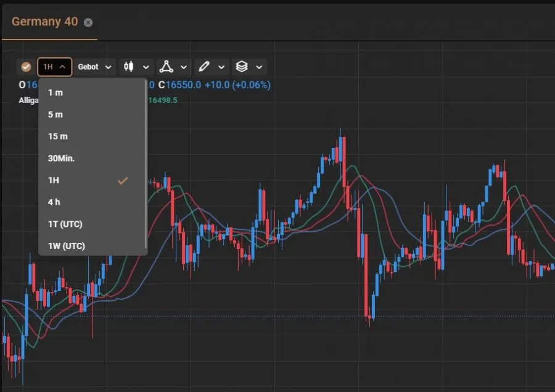555x392 pixels.
Task: Click the chevron beside the layers icon
Action: click(259, 66)
